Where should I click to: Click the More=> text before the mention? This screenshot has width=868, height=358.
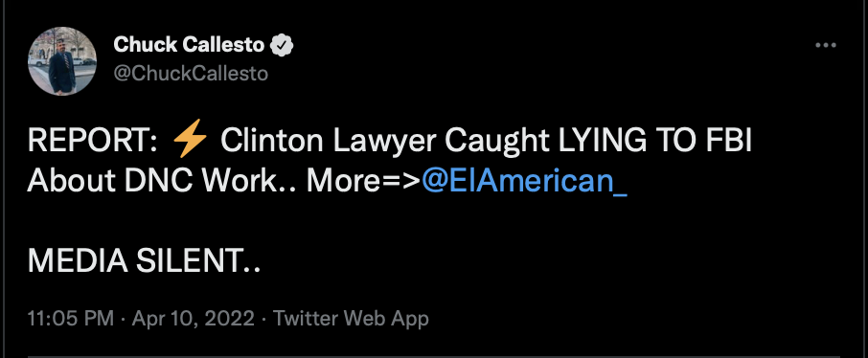pos(364,181)
